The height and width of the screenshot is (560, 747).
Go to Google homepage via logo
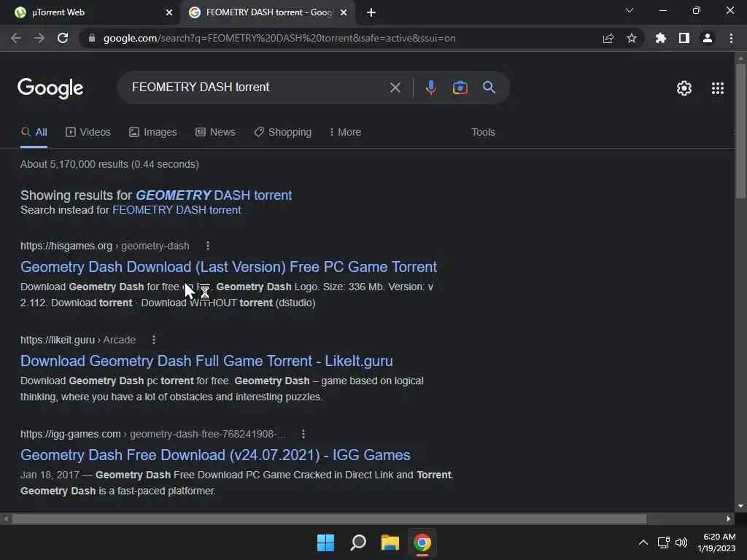[50, 88]
